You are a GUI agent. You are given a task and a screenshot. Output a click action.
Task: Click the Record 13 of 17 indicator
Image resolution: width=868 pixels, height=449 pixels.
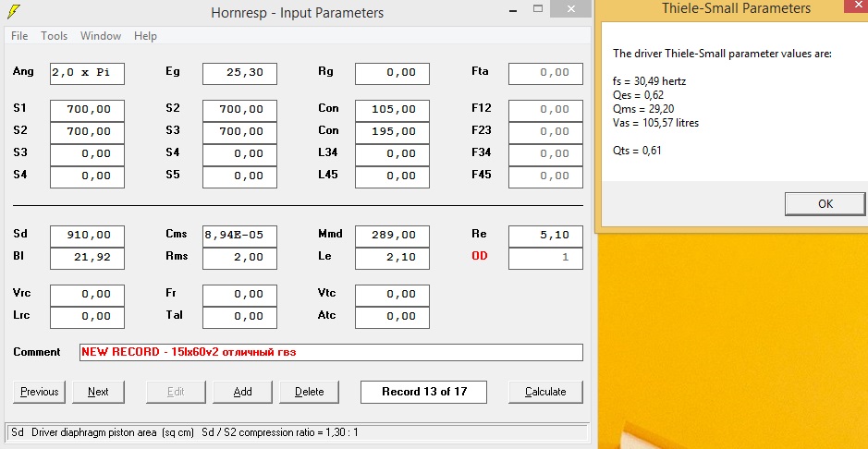[x=424, y=392]
